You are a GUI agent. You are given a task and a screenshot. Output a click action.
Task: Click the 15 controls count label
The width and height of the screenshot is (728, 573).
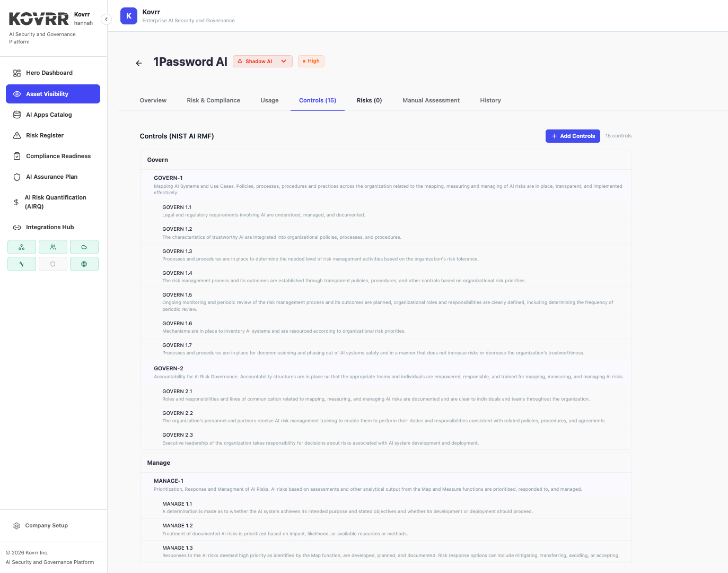coord(618,136)
